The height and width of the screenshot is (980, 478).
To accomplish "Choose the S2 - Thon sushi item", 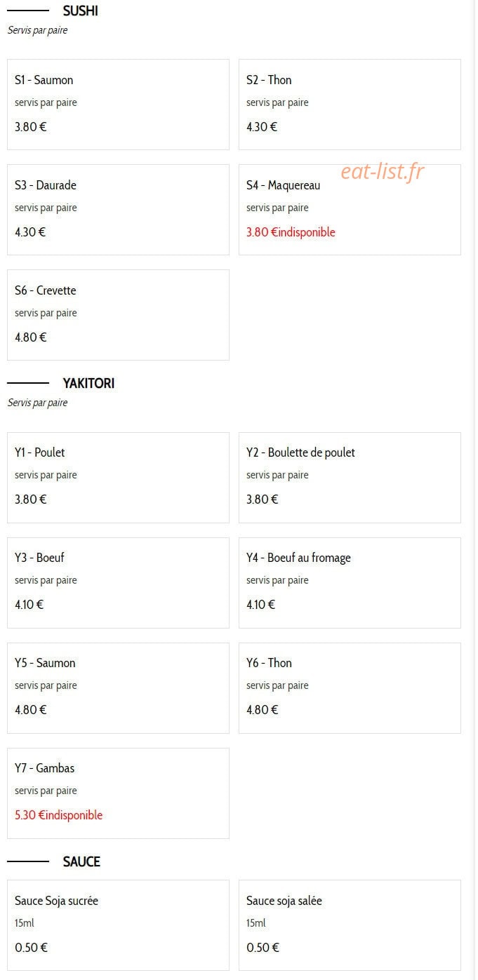I will (350, 105).
